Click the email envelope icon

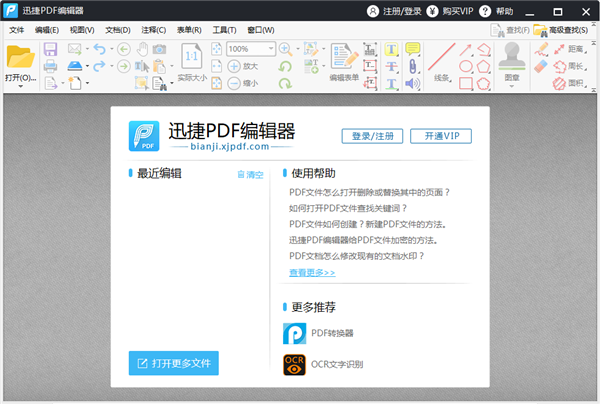(x=75, y=49)
